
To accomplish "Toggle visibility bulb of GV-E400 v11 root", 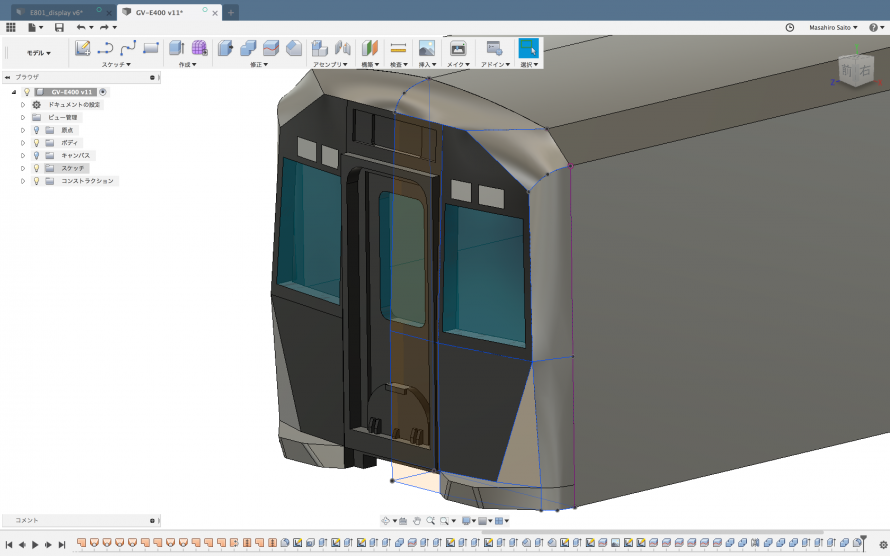I will coord(27,92).
